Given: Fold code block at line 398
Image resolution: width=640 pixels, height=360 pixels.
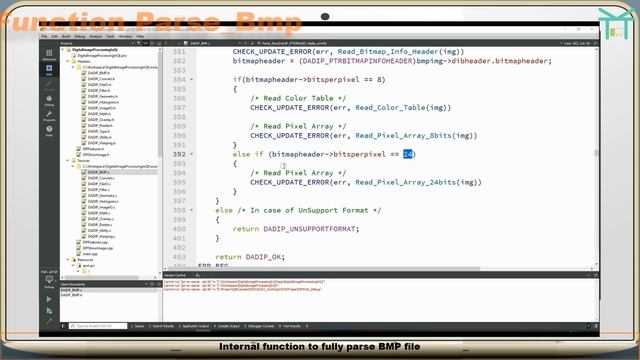Looking at the screenshot, I should pos(191,210).
